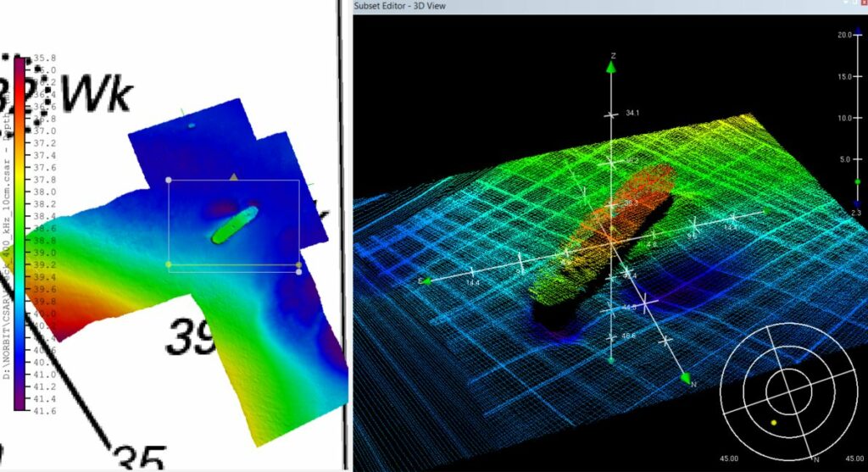Image resolution: width=868 pixels, height=472 pixels.
Task: Click the green wreck in the map view
Action: point(235,225)
